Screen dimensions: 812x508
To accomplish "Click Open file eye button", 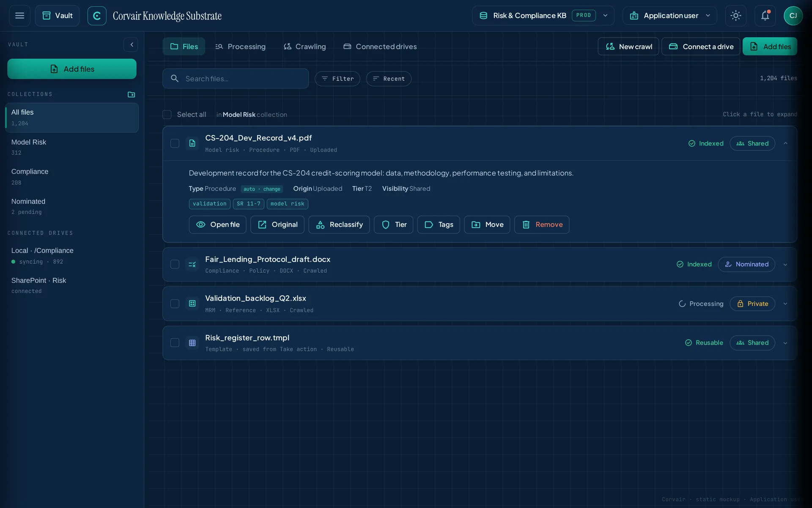I will pyautogui.click(x=217, y=224).
